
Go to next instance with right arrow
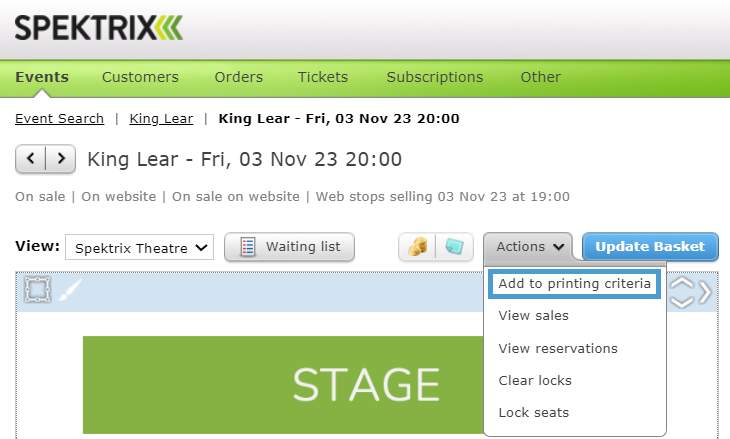pos(61,159)
